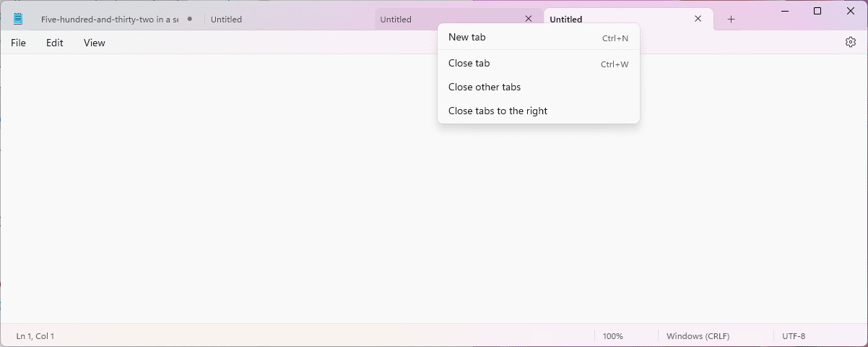The height and width of the screenshot is (347, 868).
Task: Maximize the Notepad window
Action: click(x=817, y=11)
